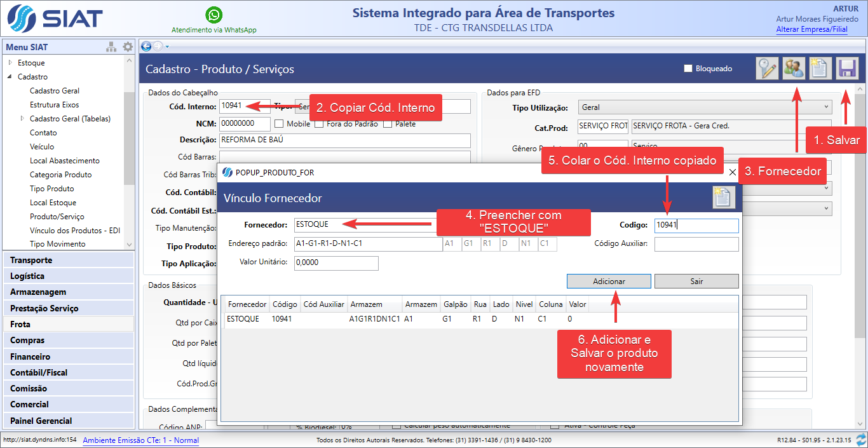Click the blue back navigation arrow
This screenshot has height=448, width=868.
point(146,46)
